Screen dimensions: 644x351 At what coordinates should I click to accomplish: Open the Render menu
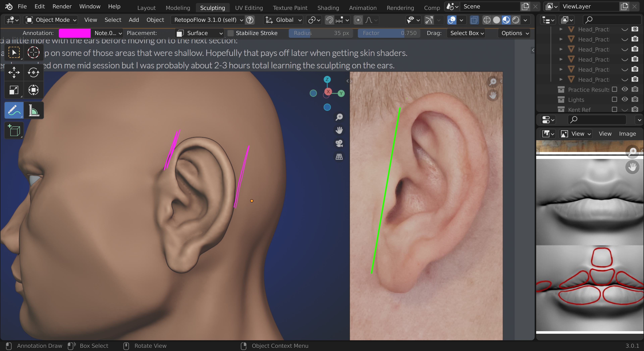(x=62, y=7)
